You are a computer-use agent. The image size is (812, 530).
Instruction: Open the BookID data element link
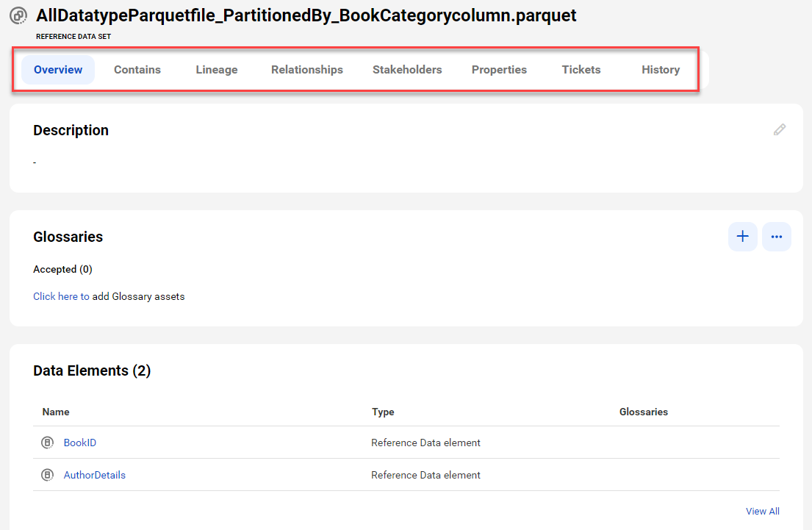[80, 443]
